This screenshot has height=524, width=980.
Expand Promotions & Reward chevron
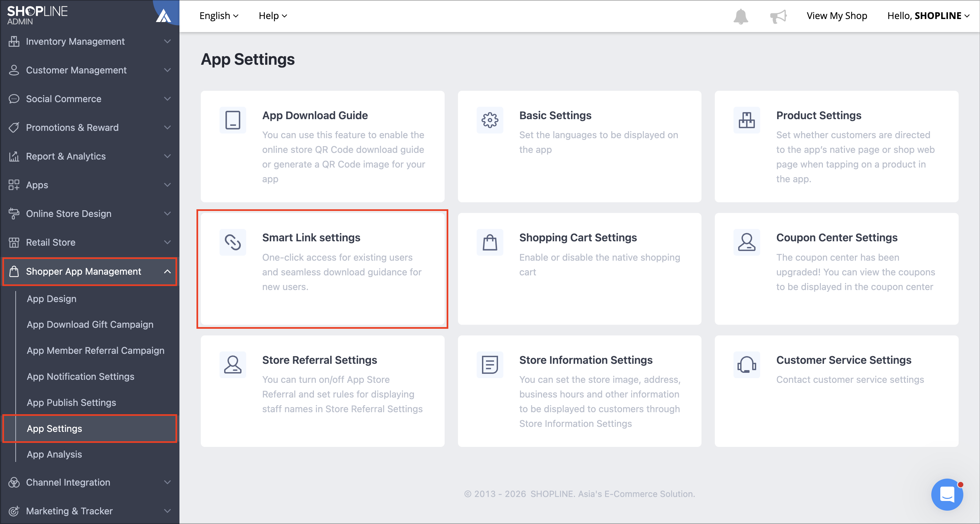point(167,127)
